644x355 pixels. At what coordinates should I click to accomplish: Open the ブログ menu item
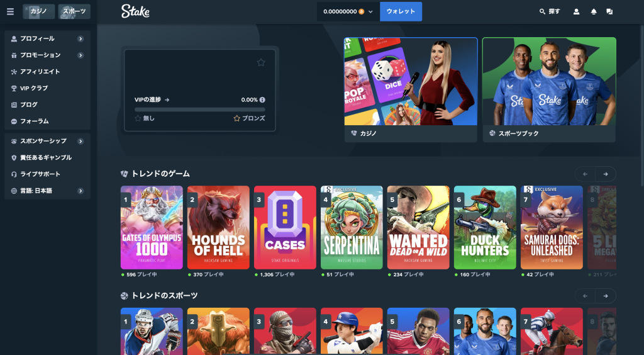click(x=47, y=104)
